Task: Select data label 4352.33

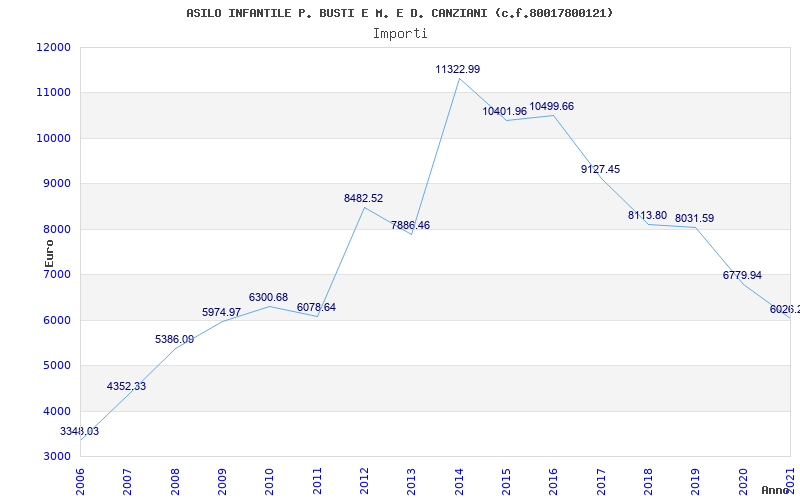Action: click(x=127, y=386)
